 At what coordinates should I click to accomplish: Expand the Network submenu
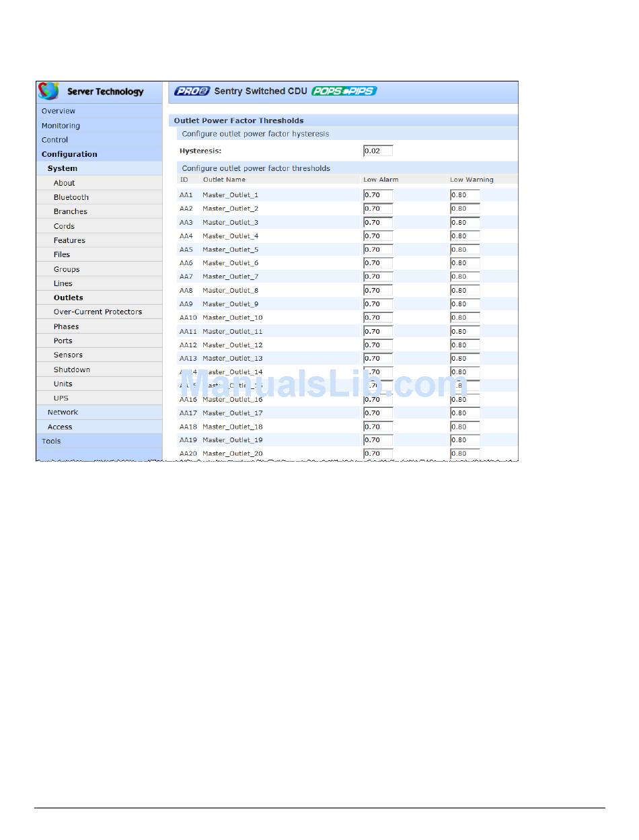tap(63, 412)
